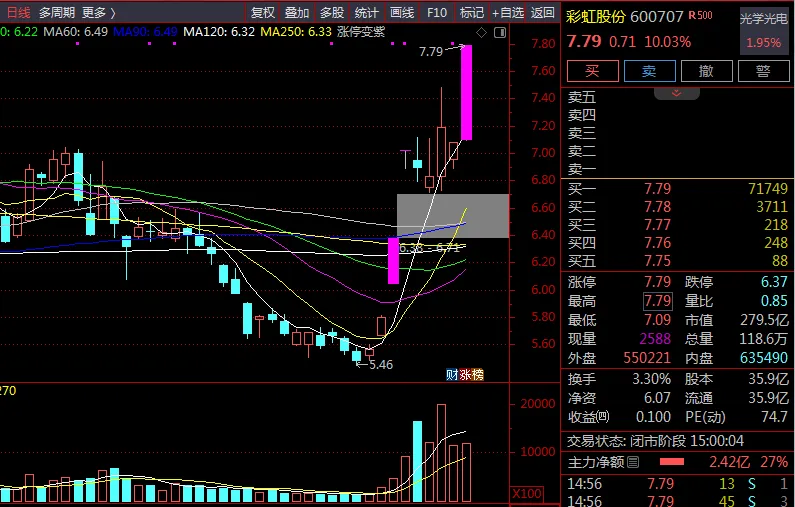This screenshot has width=795, height=507.
Task: Switch to 多周期 multi-period view
Action: coord(56,12)
